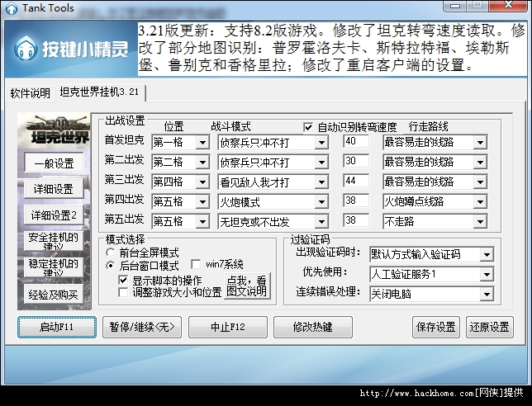
Task: Click the 还原设置 button
Action: (x=490, y=327)
